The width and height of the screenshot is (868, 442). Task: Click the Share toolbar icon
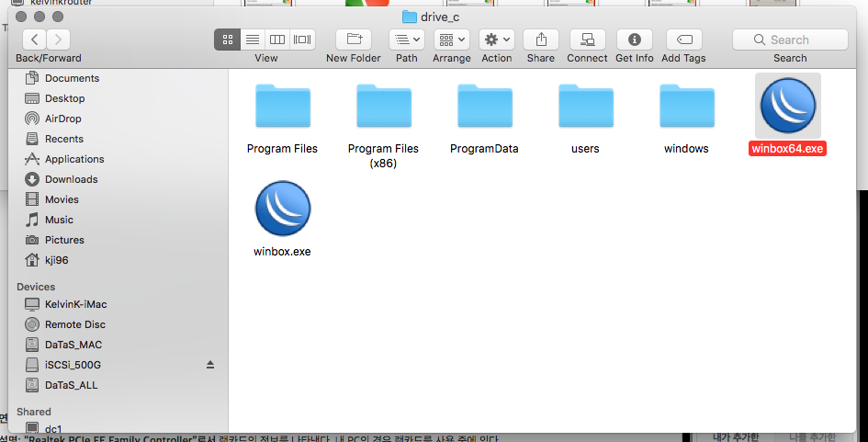541,40
